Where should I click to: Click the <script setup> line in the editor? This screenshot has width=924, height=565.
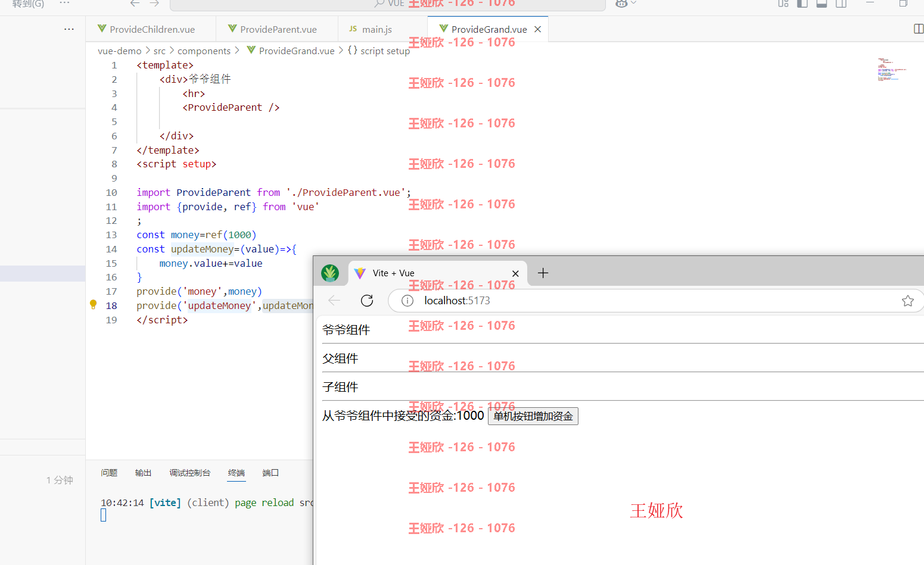176,164
